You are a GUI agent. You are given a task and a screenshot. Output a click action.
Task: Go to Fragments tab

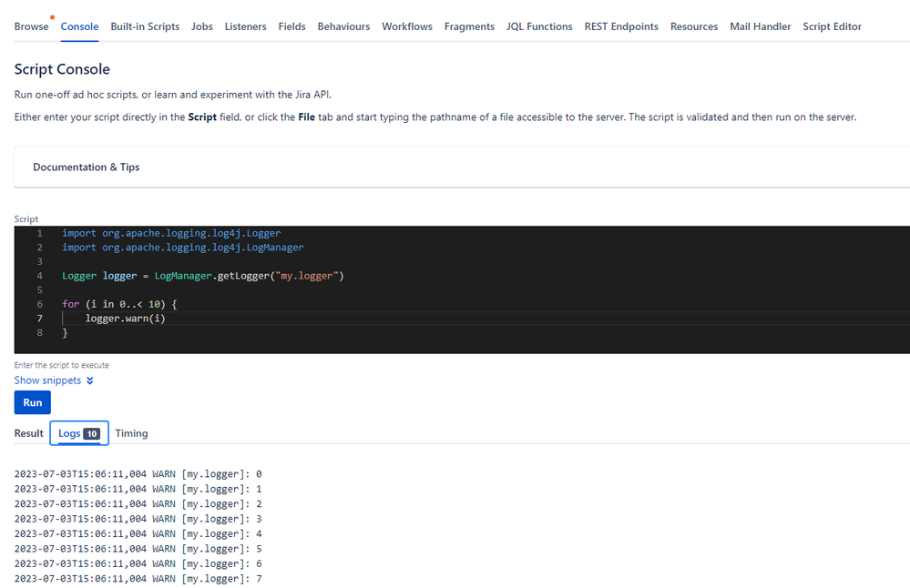469,26
